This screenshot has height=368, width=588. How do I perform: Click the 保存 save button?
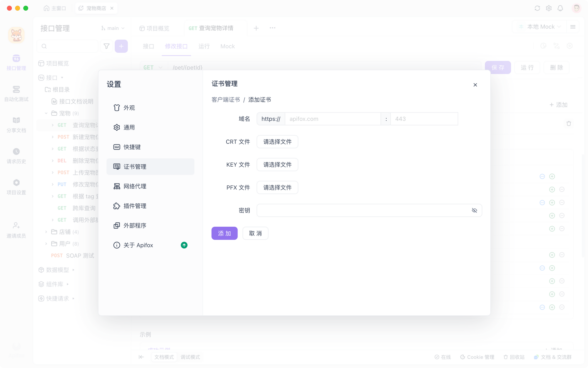point(498,68)
